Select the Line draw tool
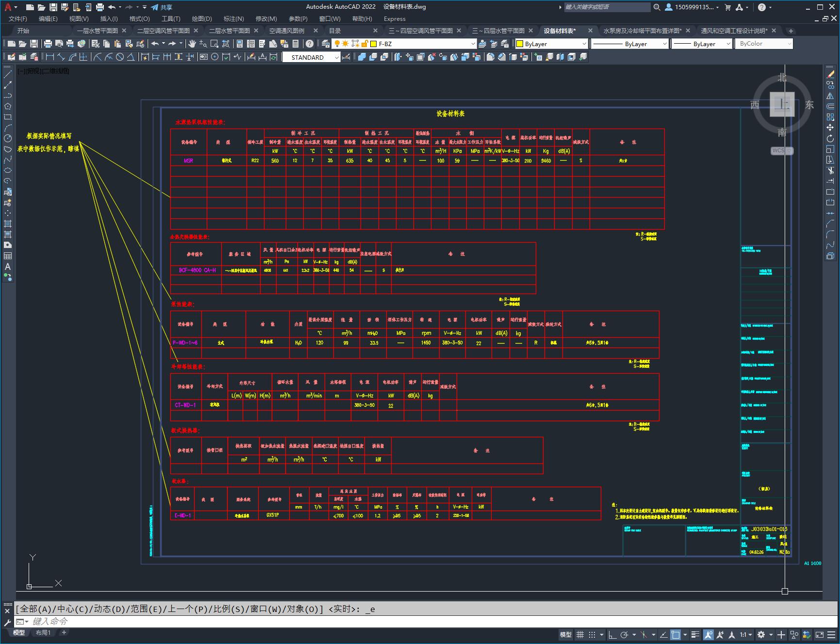The image size is (840, 644). pyautogui.click(x=8, y=75)
